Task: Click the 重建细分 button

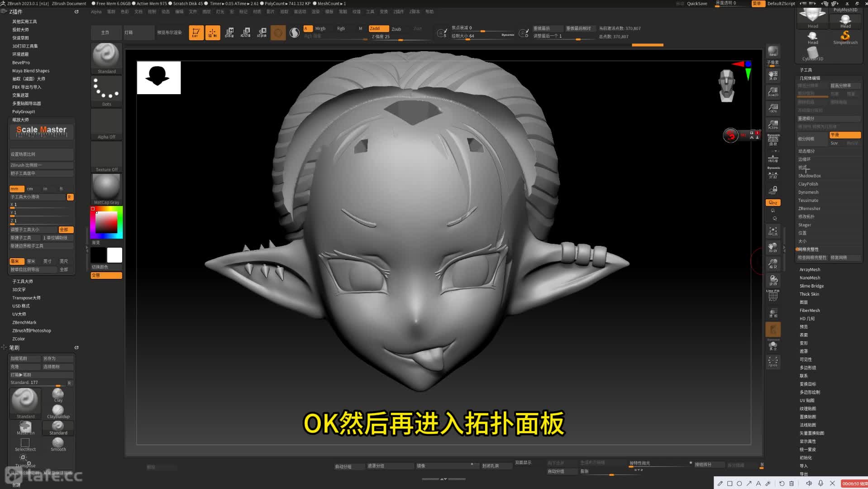Action: point(829,119)
